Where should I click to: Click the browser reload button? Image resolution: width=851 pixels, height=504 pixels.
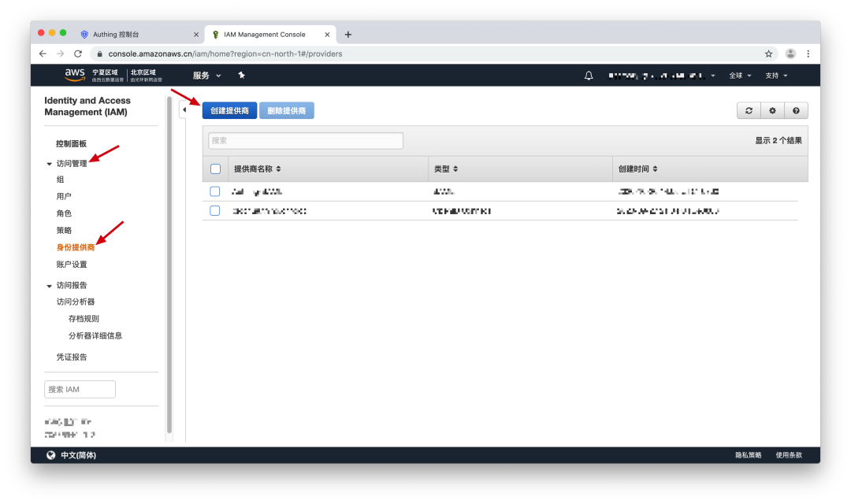78,54
